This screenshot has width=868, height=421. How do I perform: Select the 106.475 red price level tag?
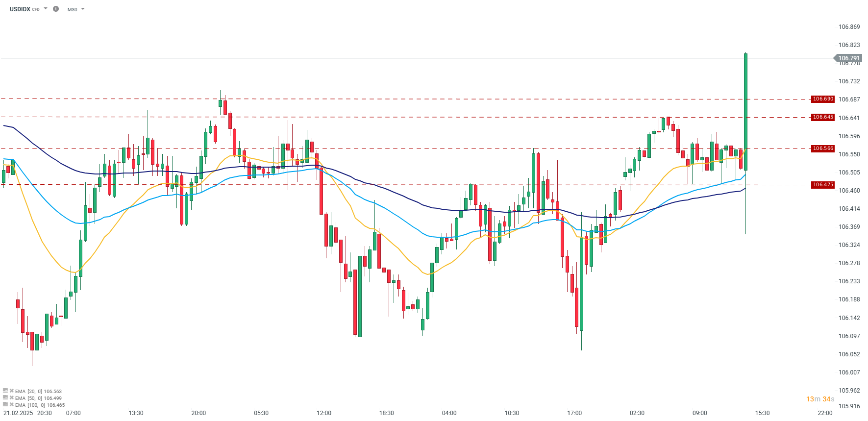pos(823,185)
